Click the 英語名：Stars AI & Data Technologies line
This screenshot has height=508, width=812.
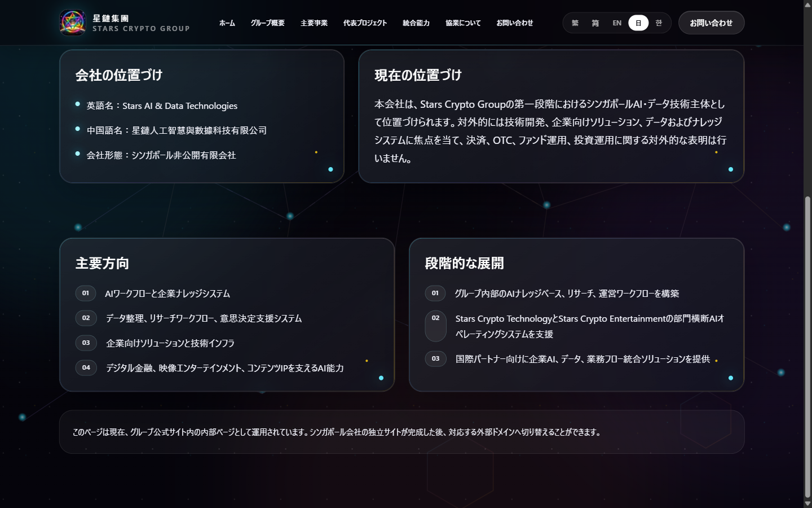click(x=162, y=106)
